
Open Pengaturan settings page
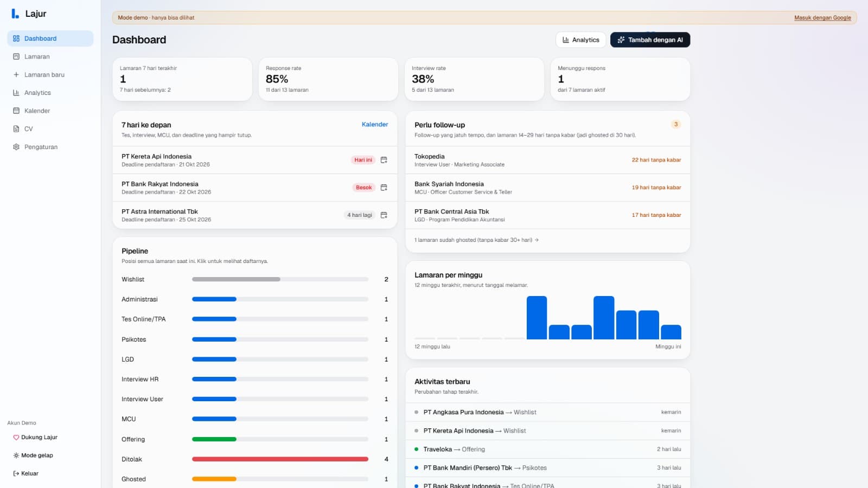coord(50,147)
